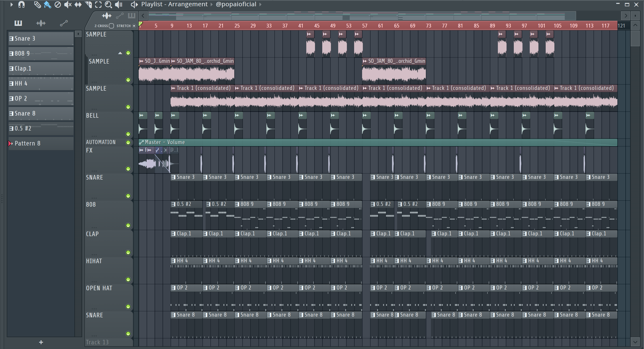The height and width of the screenshot is (349, 644).
Task: Click the OPEN HAT track name
Action: 99,288
